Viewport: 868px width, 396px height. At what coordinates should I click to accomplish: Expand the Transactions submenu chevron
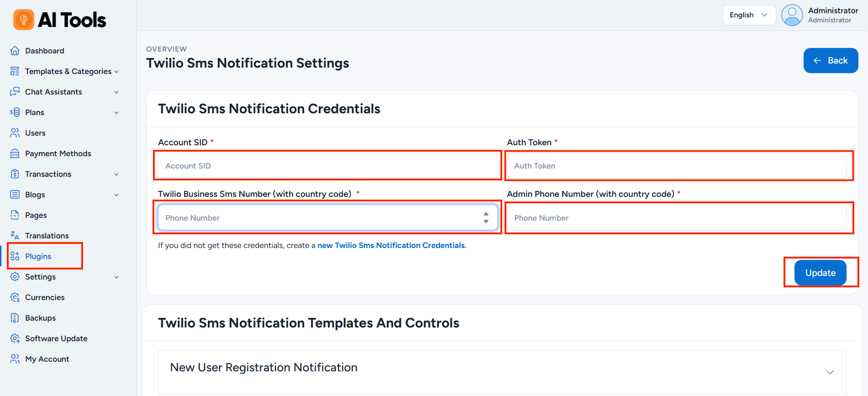click(x=116, y=174)
